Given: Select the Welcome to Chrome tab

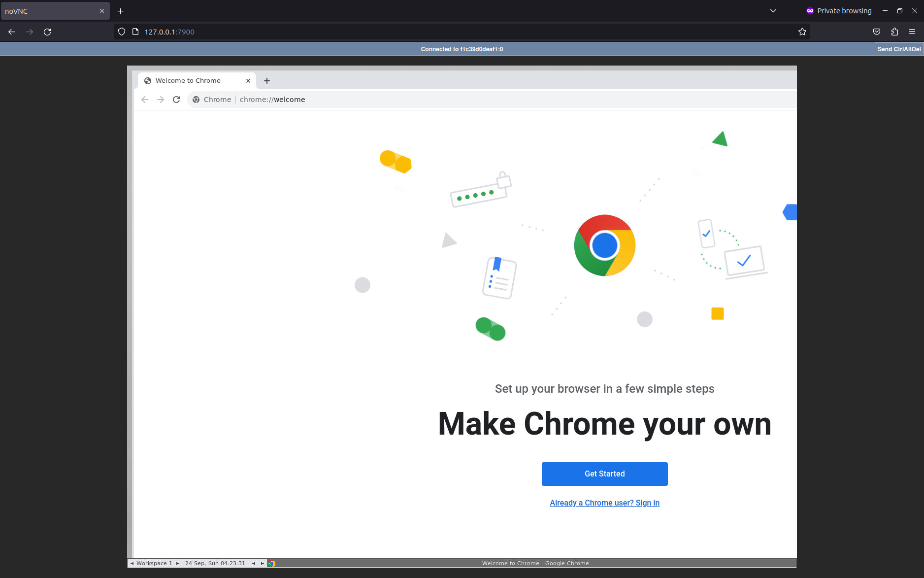Looking at the screenshot, I should [192, 81].
